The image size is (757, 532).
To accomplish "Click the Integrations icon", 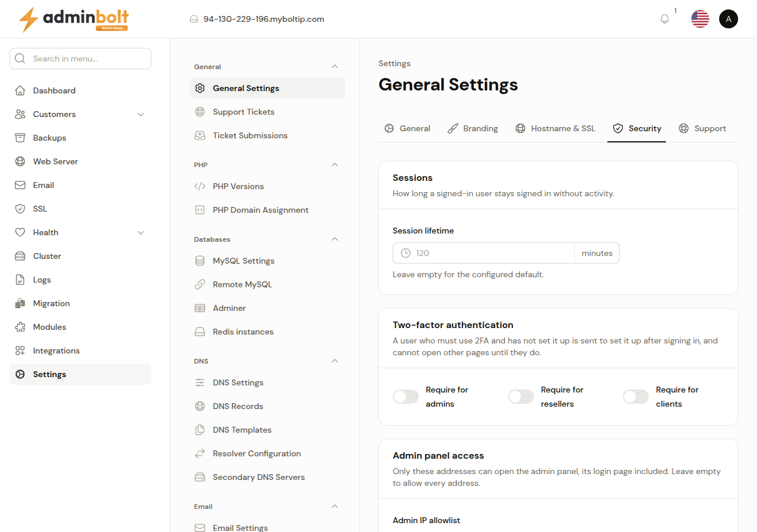I will [x=20, y=351].
